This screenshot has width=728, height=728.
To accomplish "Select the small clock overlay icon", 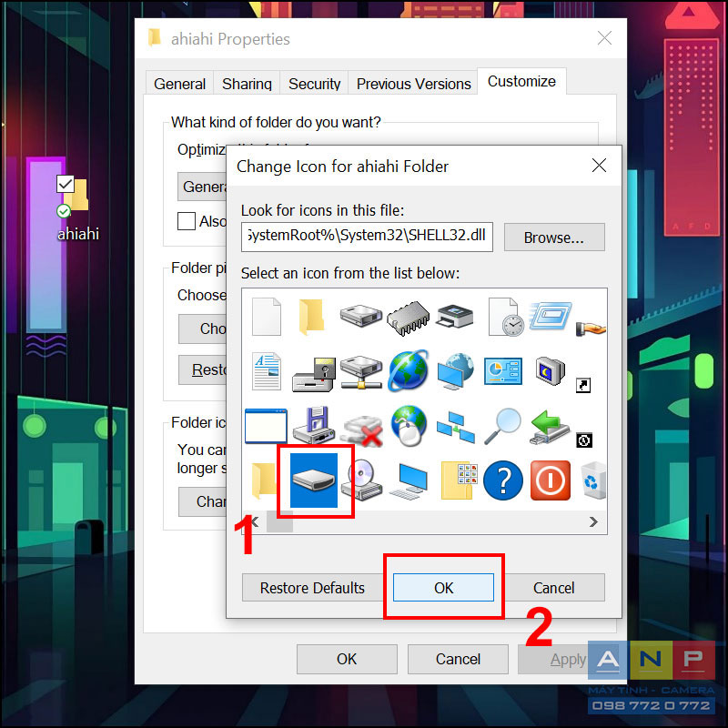I will pyautogui.click(x=583, y=440).
